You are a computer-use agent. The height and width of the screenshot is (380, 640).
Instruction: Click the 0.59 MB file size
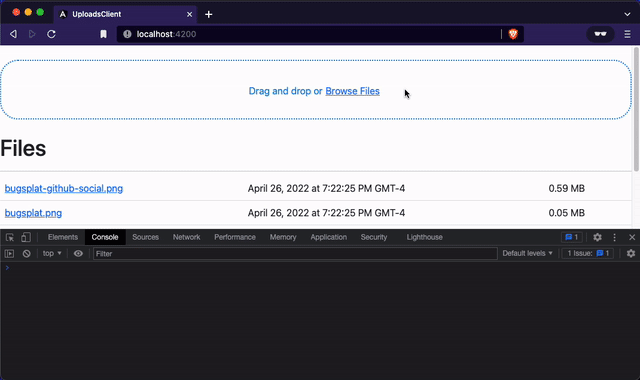[x=567, y=188]
